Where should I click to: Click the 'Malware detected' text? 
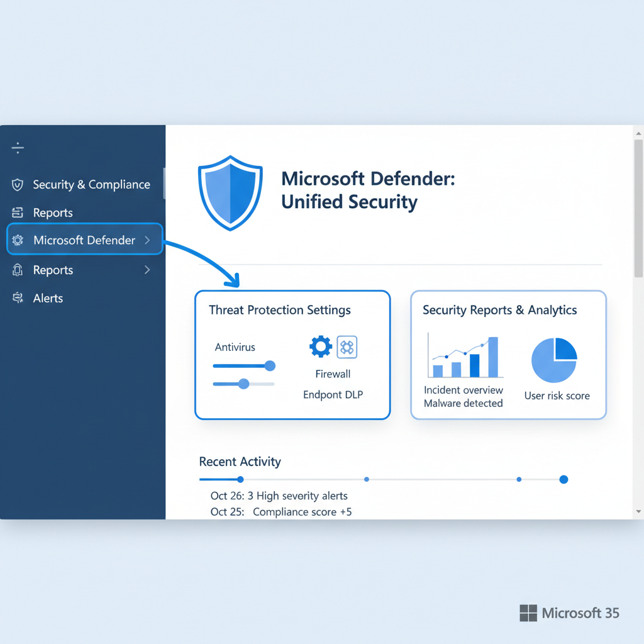click(464, 403)
